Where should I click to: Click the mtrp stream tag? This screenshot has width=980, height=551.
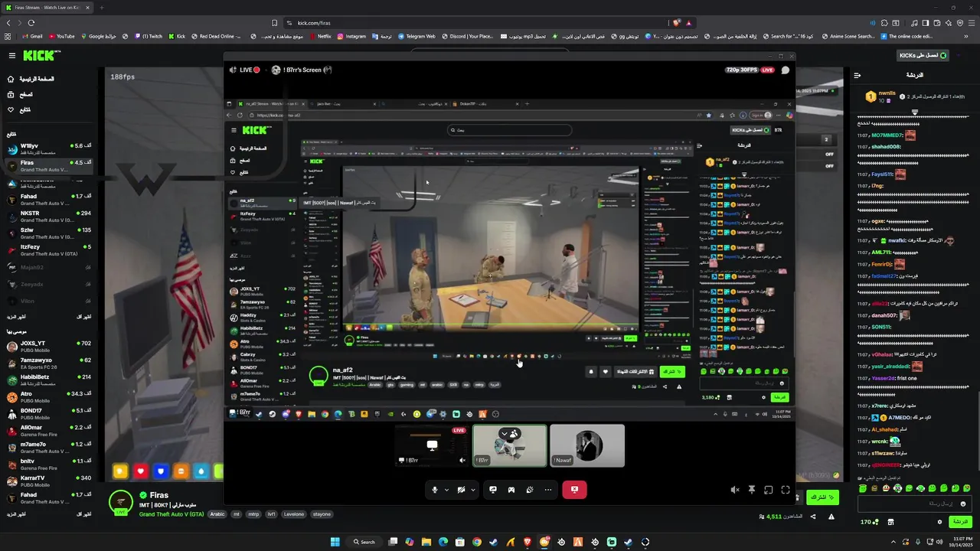point(253,514)
